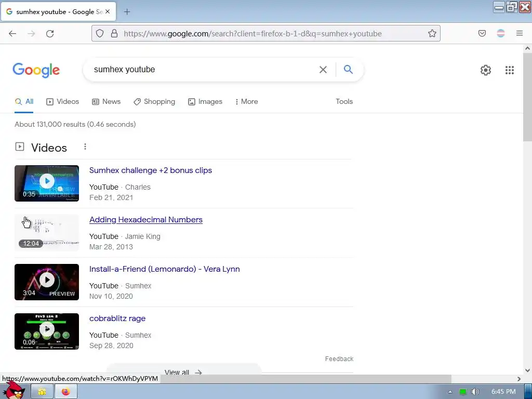Click the Jamie King channel name

pos(142,236)
